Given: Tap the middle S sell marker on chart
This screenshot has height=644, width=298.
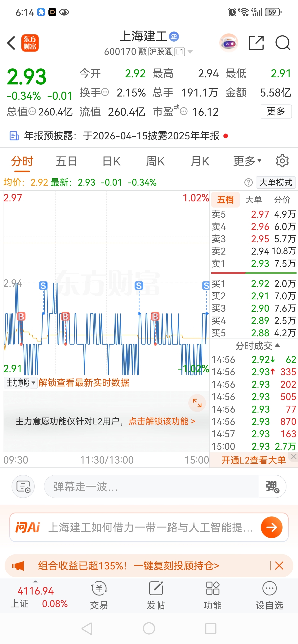Looking at the screenshot, I should pyautogui.click(x=139, y=286).
